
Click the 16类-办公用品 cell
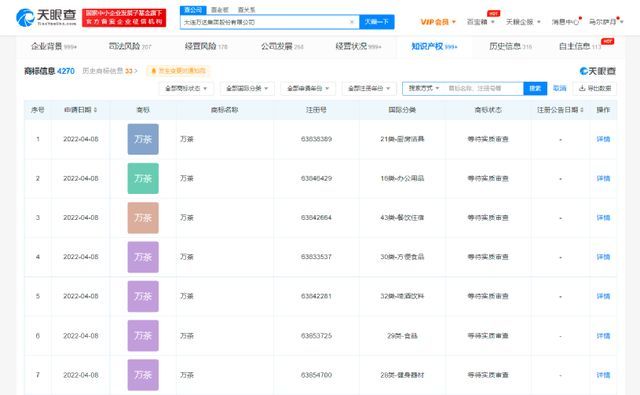click(x=402, y=178)
